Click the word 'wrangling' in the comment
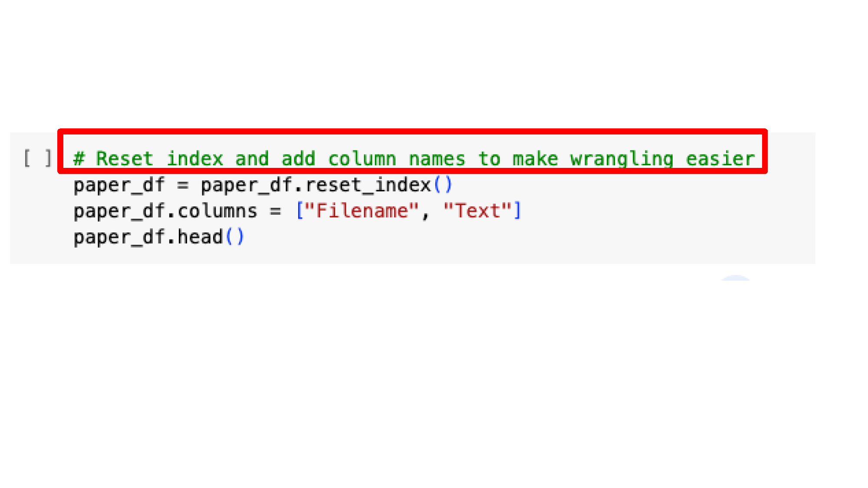Viewport: 868px width, 488px height. click(x=621, y=158)
